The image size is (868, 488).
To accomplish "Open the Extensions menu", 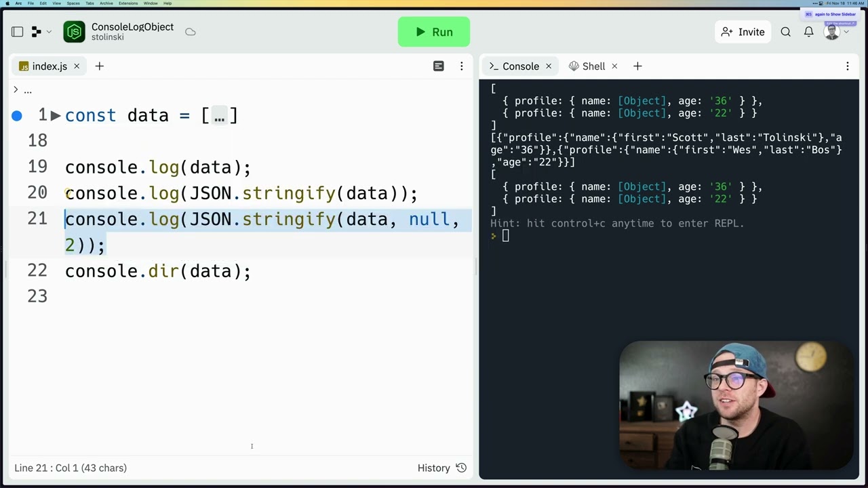I will [x=128, y=3].
